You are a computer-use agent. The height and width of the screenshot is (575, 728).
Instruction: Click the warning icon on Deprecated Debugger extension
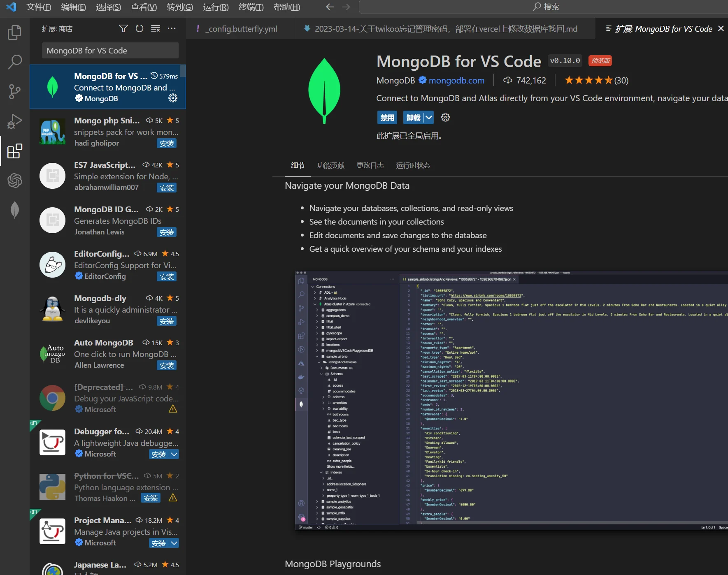[173, 409]
